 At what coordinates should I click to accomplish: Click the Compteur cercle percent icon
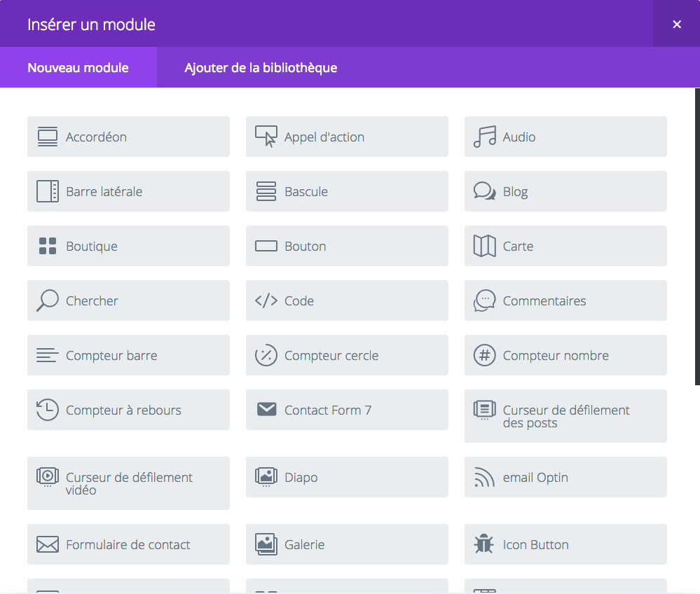point(266,355)
